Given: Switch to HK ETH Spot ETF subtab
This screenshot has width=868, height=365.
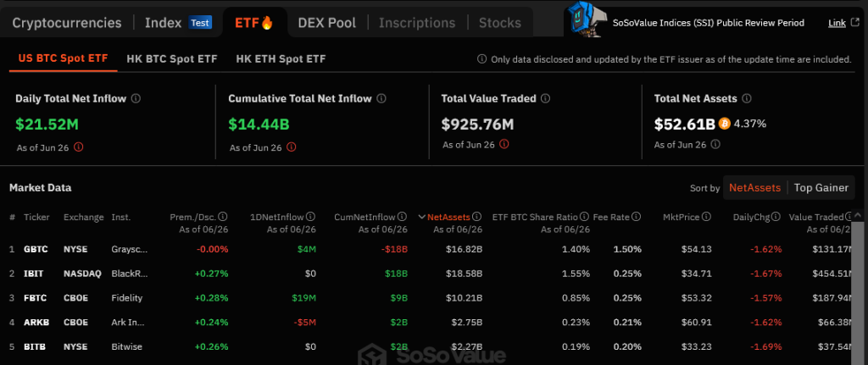Looking at the screenshot, I should tap(281, 58).
